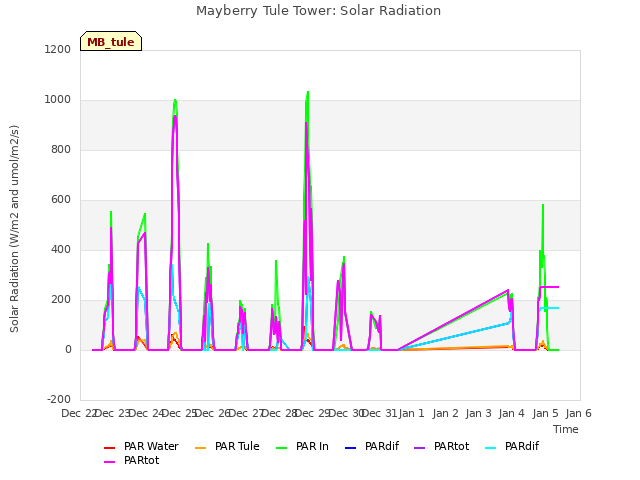Click the -200 y-axis tick label

pos(59,399)
